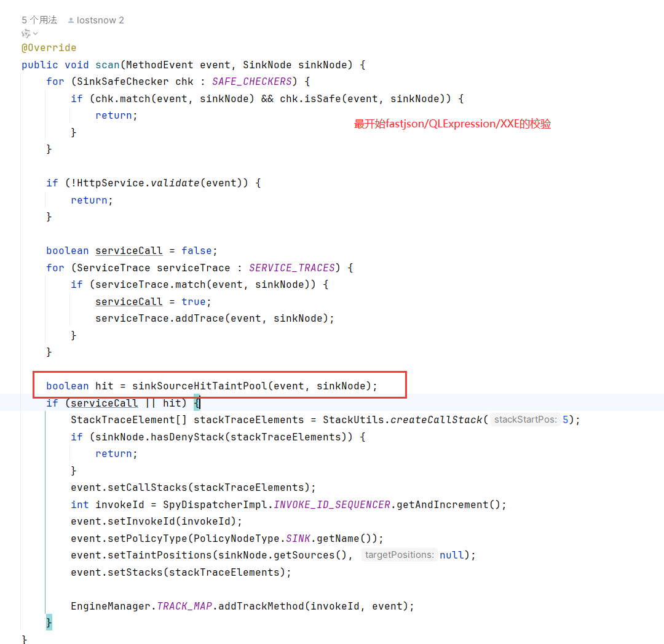Image resolution: width=664 pixels, height=644 pixels.
Task: Open the "5 个用法" usages hint
Action: (39, 20)
